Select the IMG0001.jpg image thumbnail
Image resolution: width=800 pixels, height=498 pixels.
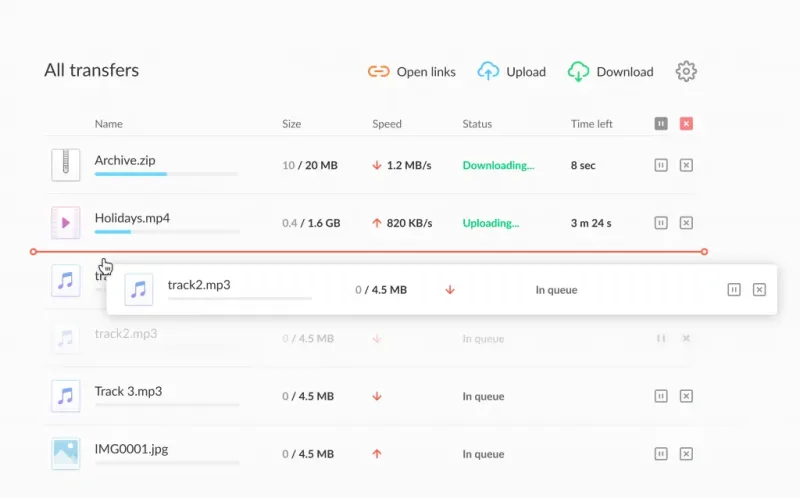click(66, 453)
